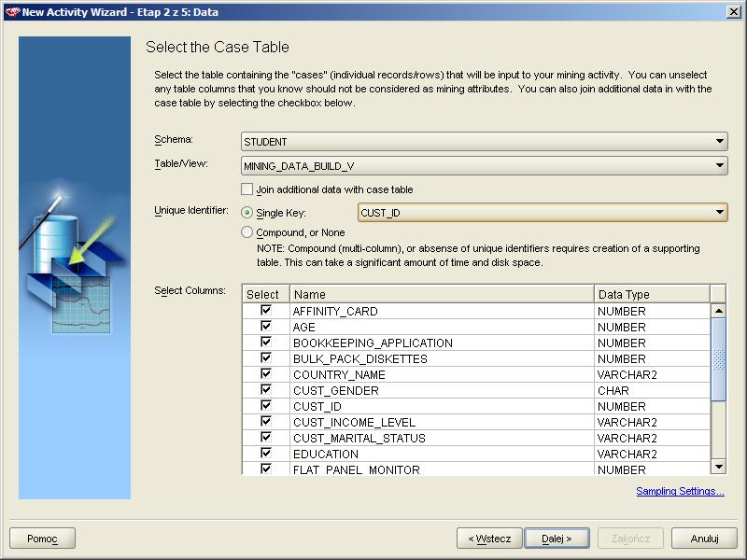Uncheck the FLAT_PANEL_MONITOR column checkbox

click(266, 469)
